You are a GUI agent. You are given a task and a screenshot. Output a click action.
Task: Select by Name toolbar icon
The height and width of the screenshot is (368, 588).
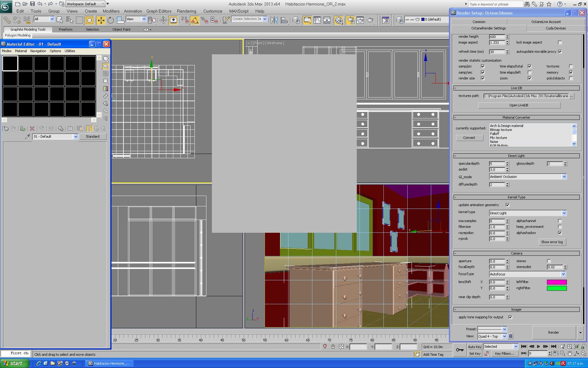70,20
